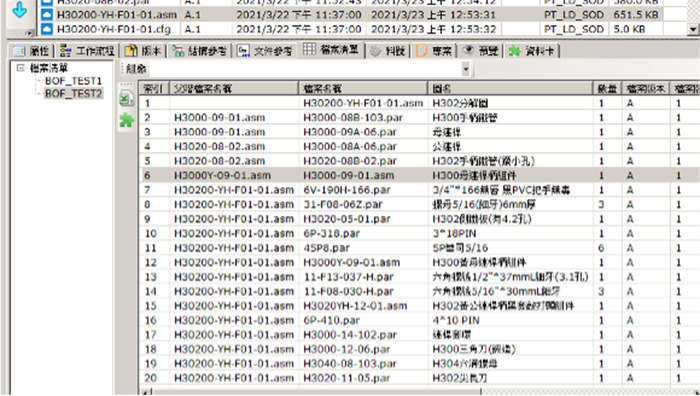Click file name 31-F08-06Z.par
This screenshot has height=396, width=700.
click(x=343, y=204)
